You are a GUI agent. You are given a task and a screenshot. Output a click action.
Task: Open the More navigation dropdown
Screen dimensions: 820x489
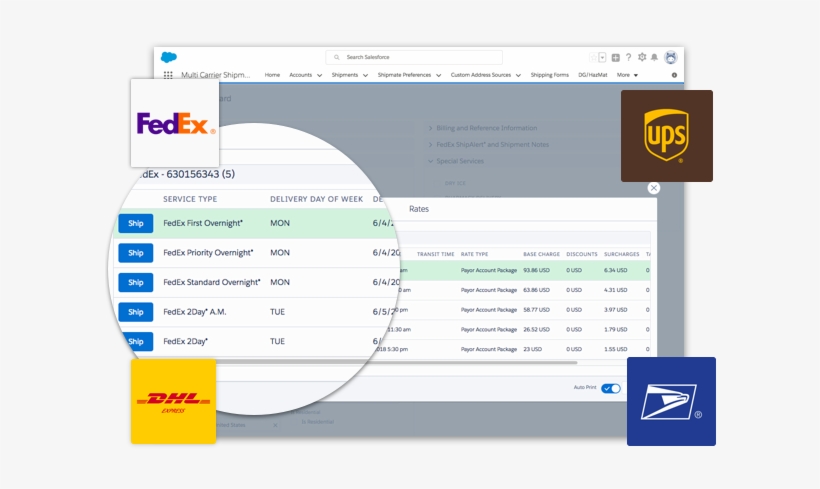628,75
